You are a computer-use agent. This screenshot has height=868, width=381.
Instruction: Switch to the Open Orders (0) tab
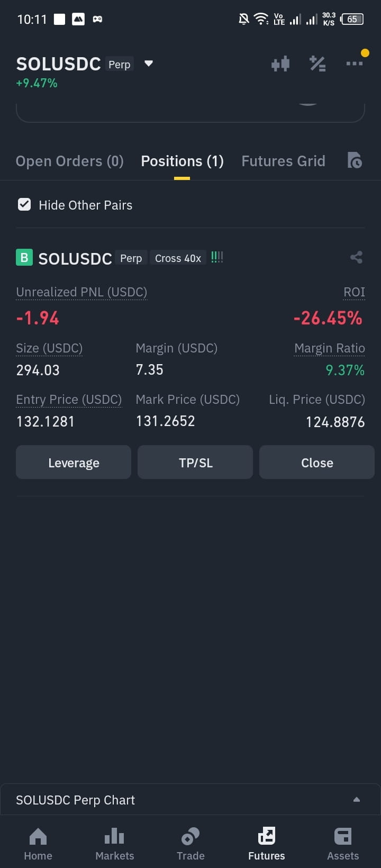[x=70, y=161]
